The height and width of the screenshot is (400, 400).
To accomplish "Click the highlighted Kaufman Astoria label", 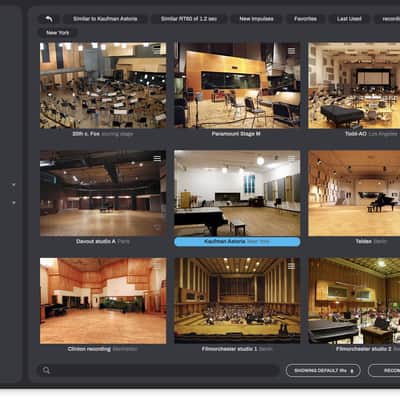I will pyautogui.click(x=237, y=242).
